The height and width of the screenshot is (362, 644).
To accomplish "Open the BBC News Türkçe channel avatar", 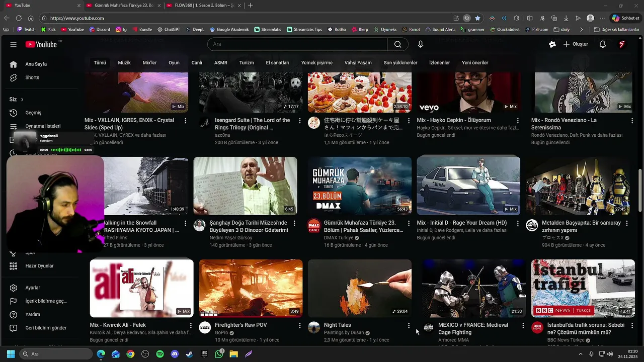I will [x=537, y=328].
